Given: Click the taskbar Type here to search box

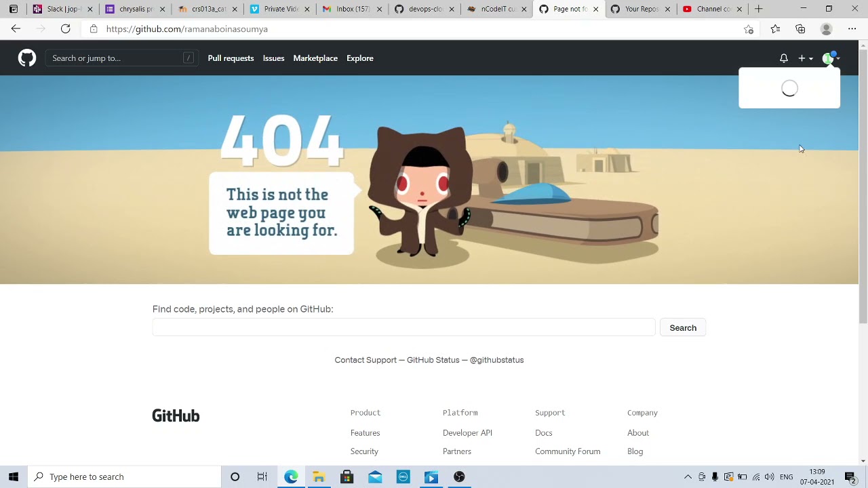Looking at the screenshot, I should 125,477.
